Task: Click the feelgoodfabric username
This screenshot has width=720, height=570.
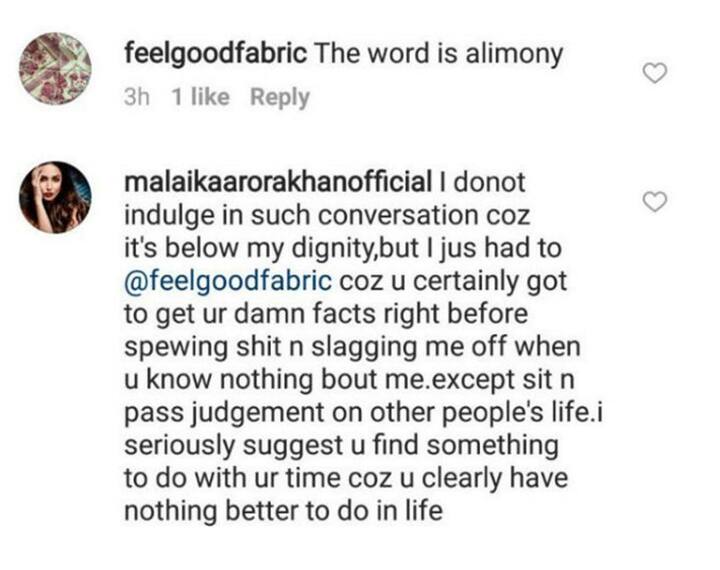Action: 215,54
